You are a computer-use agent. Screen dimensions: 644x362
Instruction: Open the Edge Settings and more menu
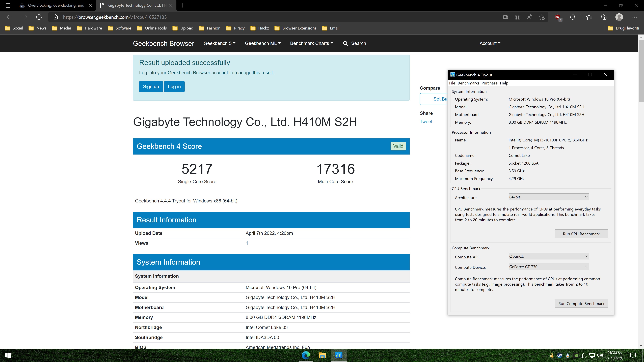(x=634, y=17)
